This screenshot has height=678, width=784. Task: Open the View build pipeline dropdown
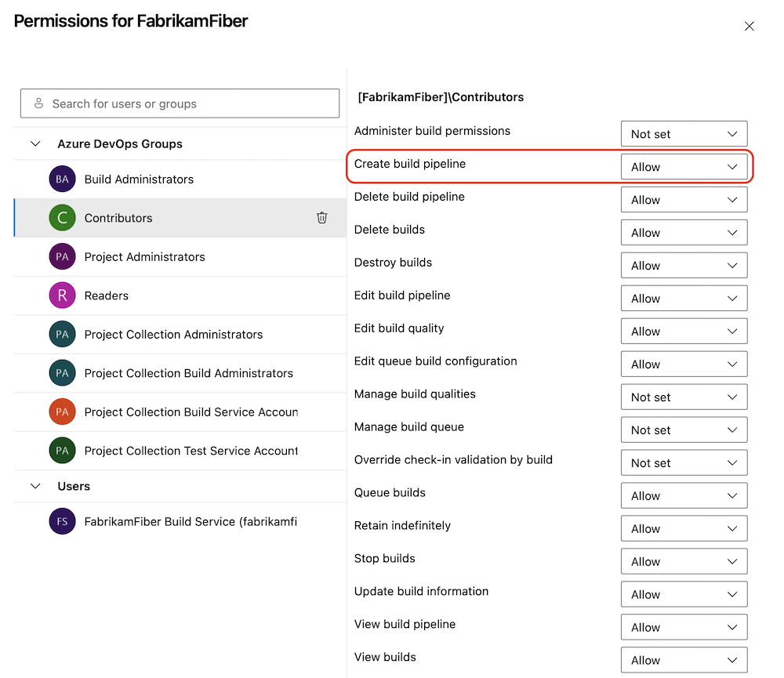click(x=684, y=627)
